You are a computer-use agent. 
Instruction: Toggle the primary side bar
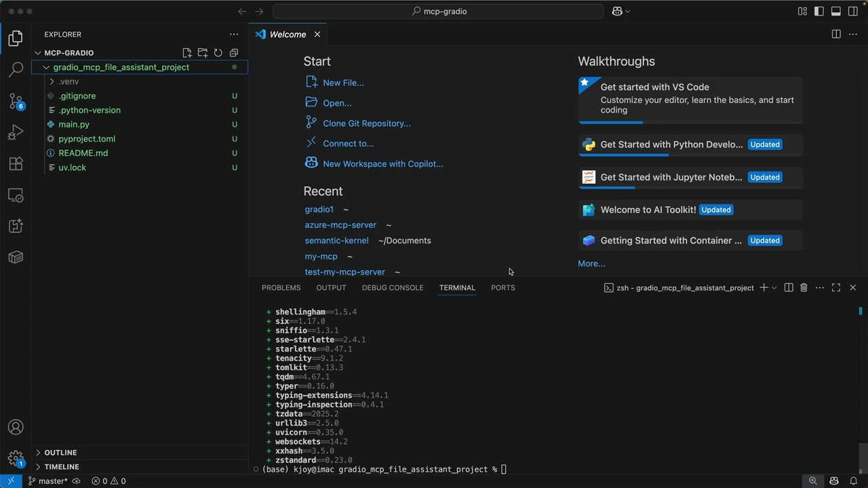coord(819,11)
